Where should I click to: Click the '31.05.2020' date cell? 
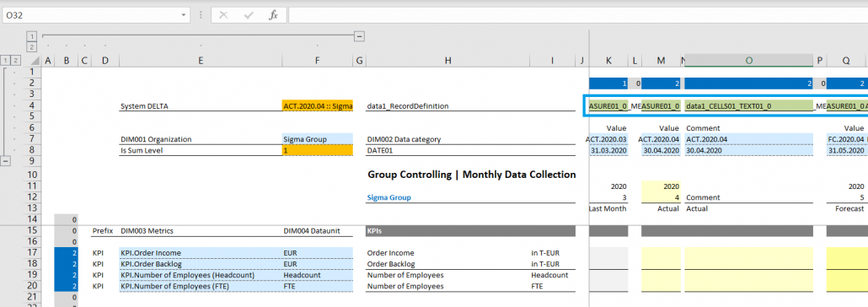(846, 150)
